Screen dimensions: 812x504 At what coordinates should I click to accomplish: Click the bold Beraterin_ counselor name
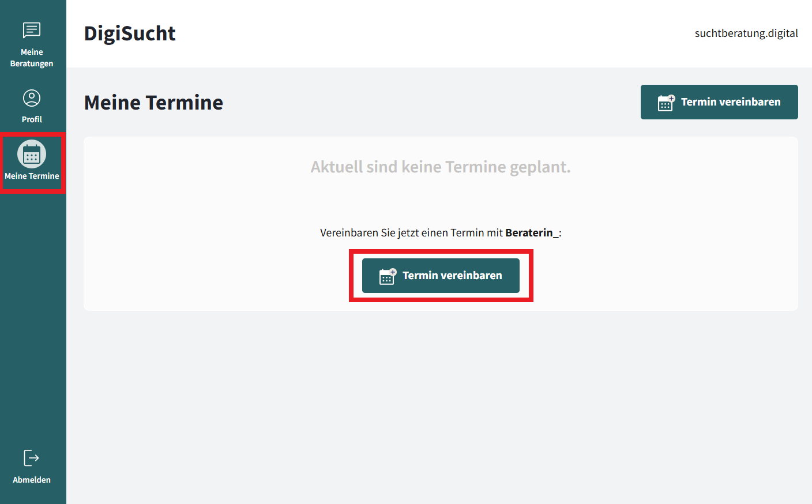click(x=532, y=233)
